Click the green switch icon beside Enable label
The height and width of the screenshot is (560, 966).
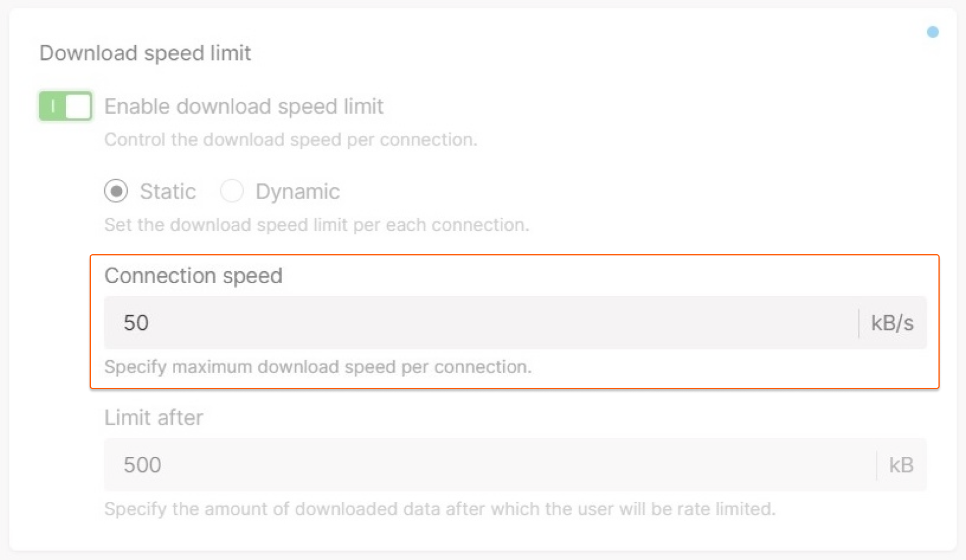point(64,106)
